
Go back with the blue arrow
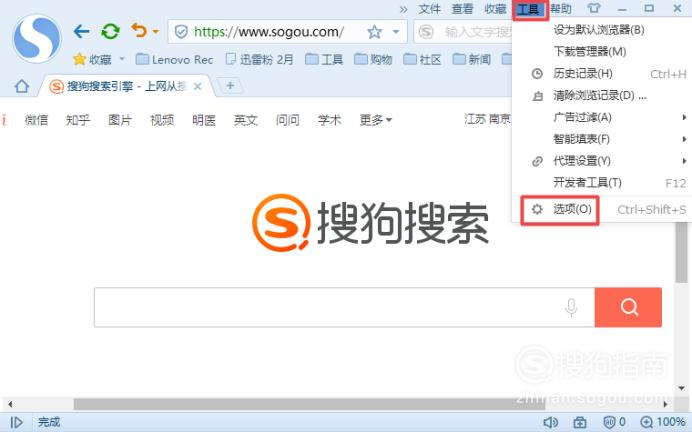[x=82, y=31]
